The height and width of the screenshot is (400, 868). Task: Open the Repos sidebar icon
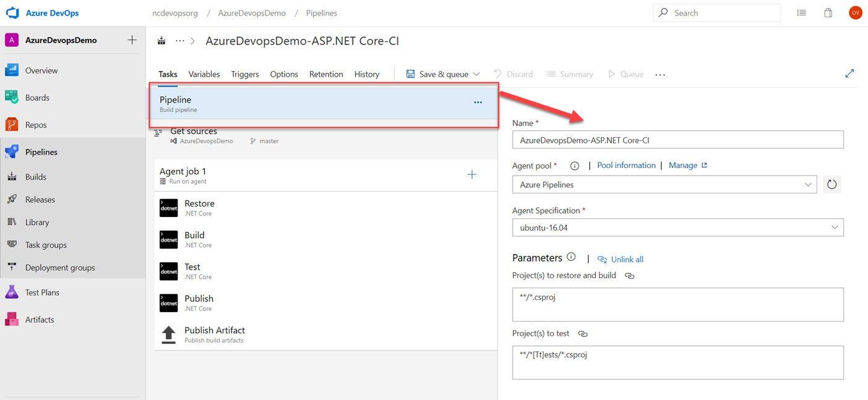[12, 125]
